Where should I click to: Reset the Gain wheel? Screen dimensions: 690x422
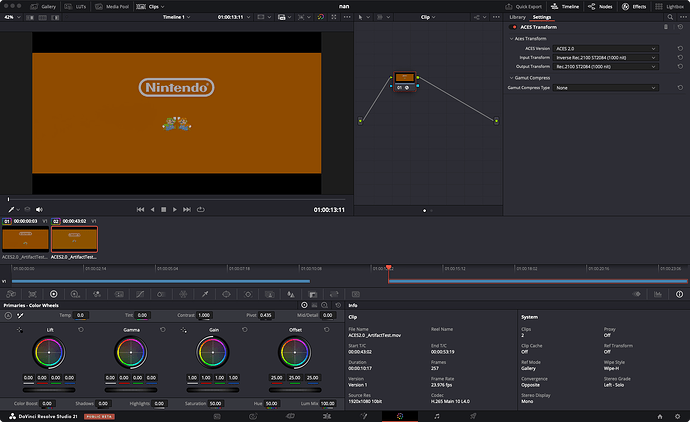tap(245, 330)
